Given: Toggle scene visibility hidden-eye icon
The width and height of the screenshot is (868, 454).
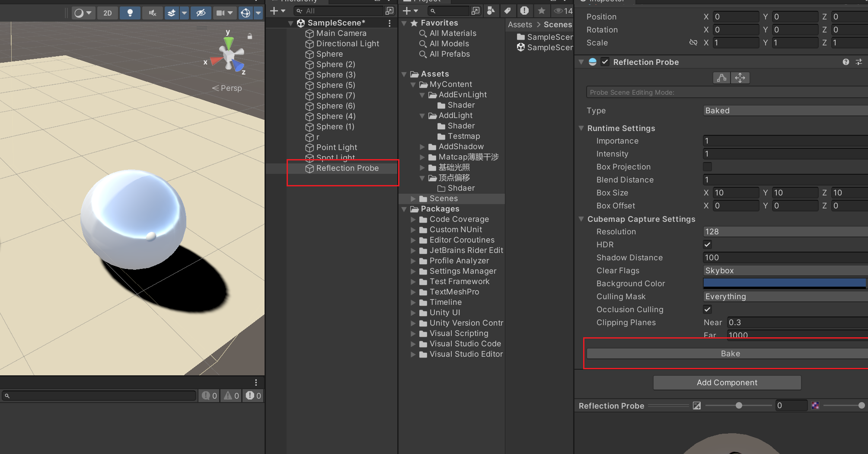Looking at the screenshot, I should tap(201, 13).
